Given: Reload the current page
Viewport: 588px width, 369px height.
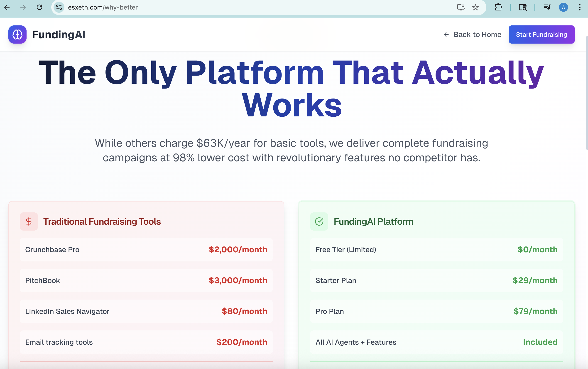Looking at the screenshot, I should 40,7.
